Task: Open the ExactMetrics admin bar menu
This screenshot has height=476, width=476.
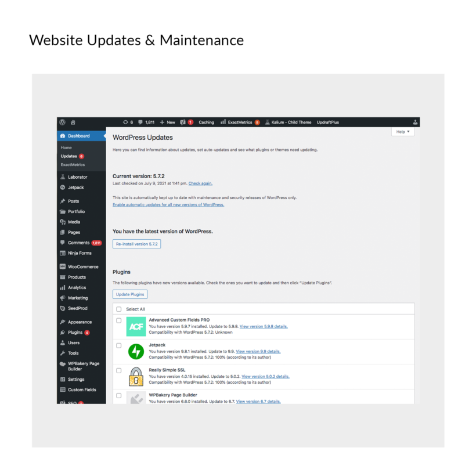Action: (x=240, y=122)
